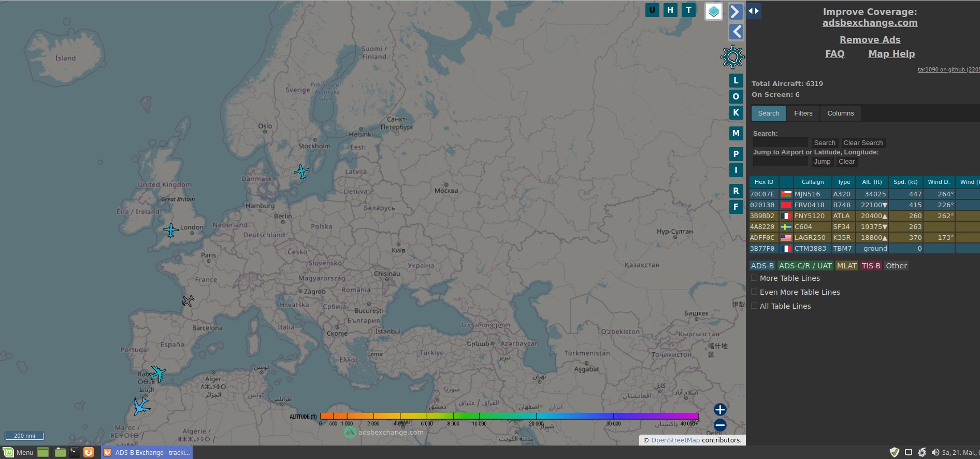
Task: Toggle the sidebar width arrows icon
Action: pyautogui.click(x=753, y=11)
